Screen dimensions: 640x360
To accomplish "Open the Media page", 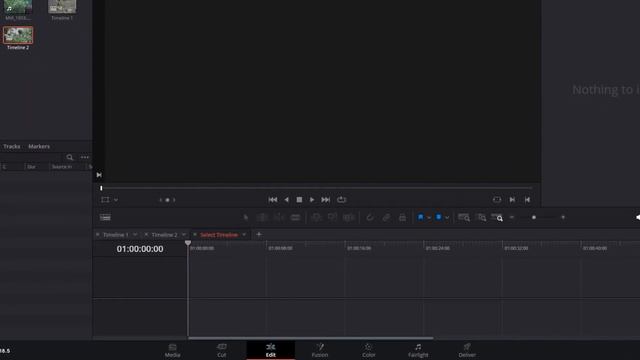I will tap(173, 350).
